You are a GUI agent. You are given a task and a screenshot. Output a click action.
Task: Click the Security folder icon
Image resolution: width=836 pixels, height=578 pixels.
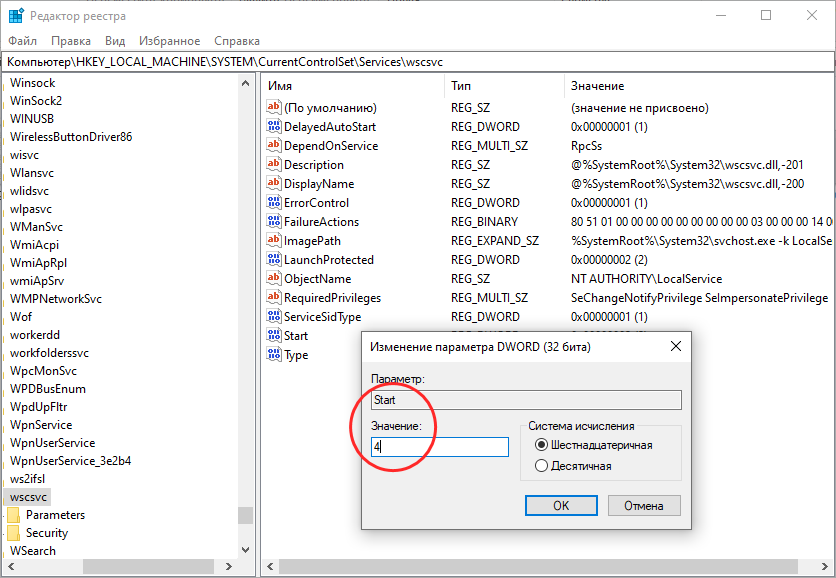pyautogui.click(x=14, y=533)
